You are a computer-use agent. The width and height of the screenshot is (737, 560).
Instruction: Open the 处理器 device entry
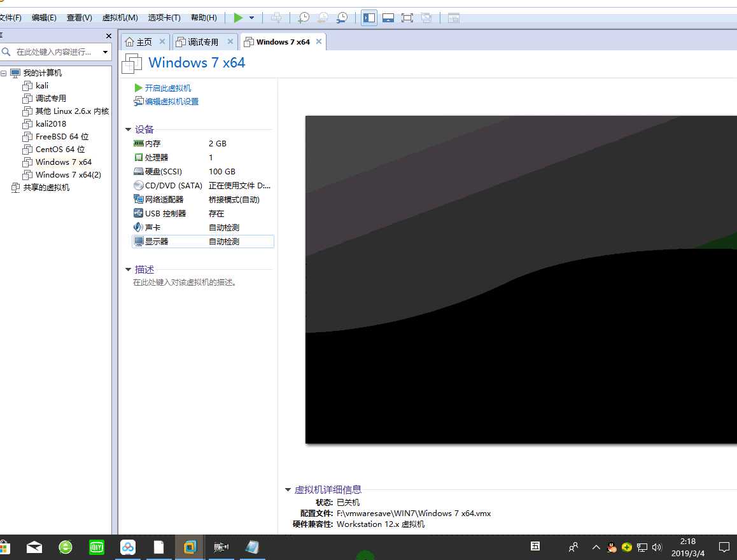point(203,157)
